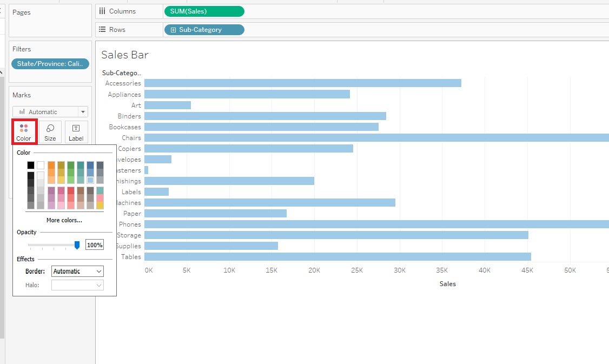
Task: Open the Size marks card button
Action: tap(50, 132)
